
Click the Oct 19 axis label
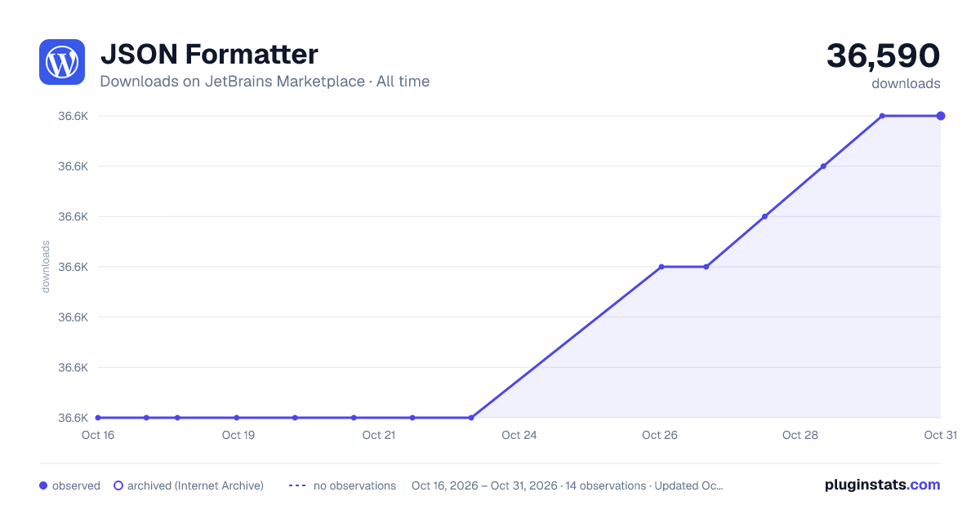[238, 435]
